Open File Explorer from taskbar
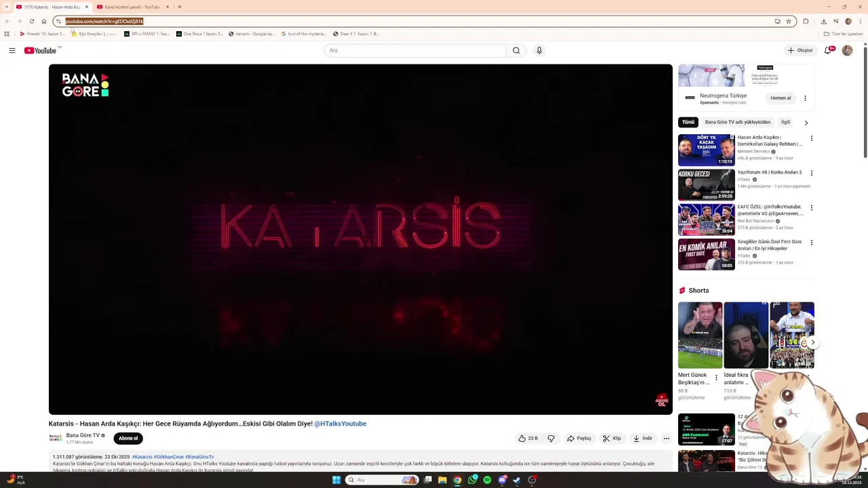Screen dimensions: 868x488 (442, 480)
